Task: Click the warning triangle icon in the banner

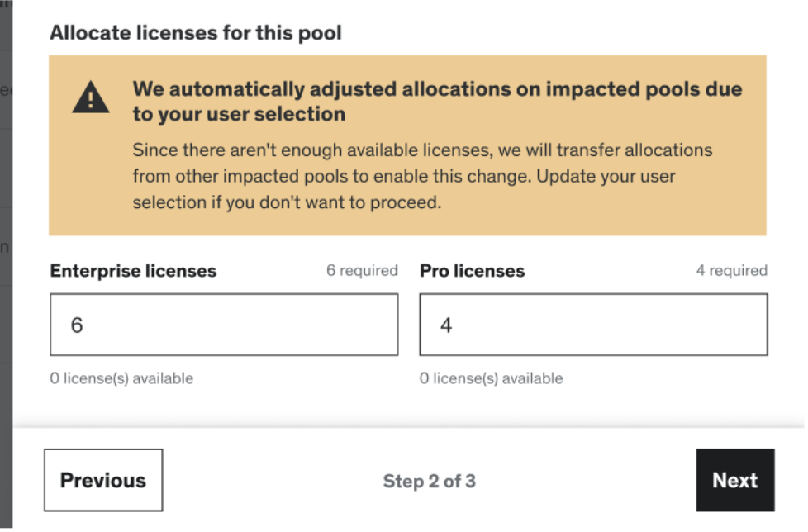Action: [x=91, y=98]
